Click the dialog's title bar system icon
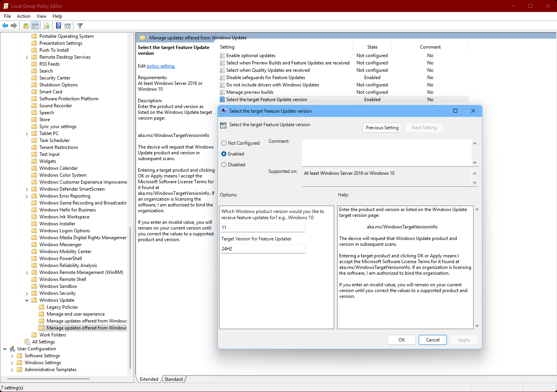This screenshot has width=557, height=392. click(x=224, y=111)
